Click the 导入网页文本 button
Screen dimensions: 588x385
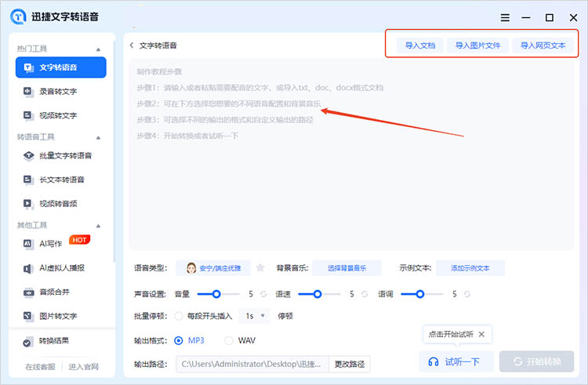coord(543,45)
